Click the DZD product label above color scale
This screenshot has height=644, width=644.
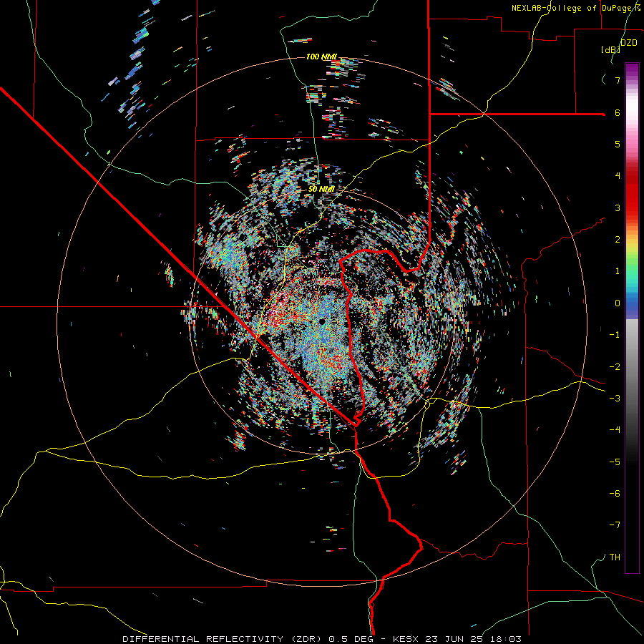pyautogui.click(x=629, y=43)
